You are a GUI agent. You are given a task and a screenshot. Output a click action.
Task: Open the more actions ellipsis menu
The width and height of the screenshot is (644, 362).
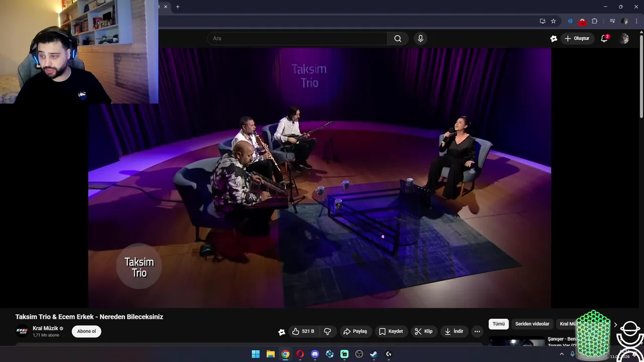point(477,331)
